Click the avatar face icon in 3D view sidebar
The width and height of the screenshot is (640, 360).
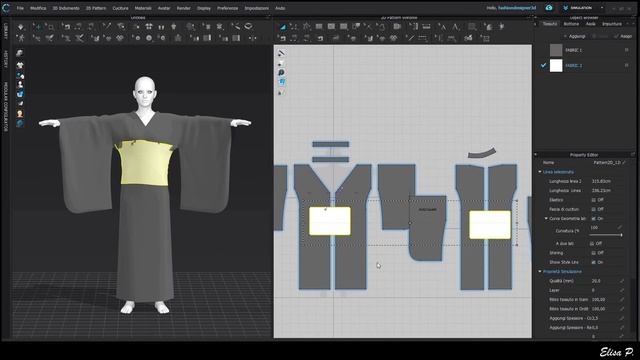[x=20, y=114]
